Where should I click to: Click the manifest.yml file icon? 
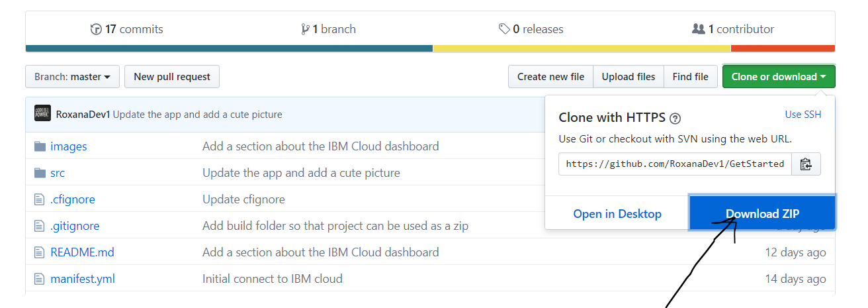pos(40,279)
